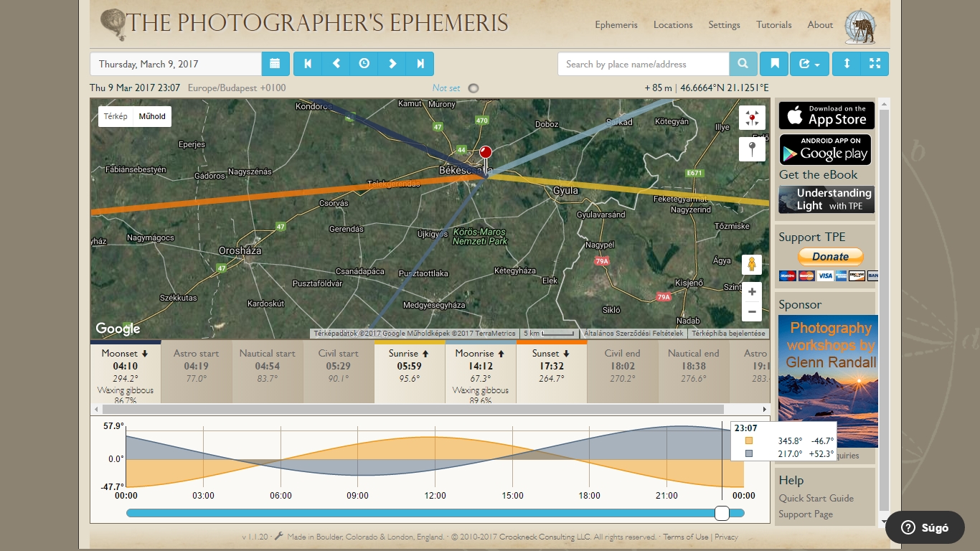Image resolution: width=980 pixels, height=551 pixels.
Task: Open the Privacy link
Action: tap(726, 537)
